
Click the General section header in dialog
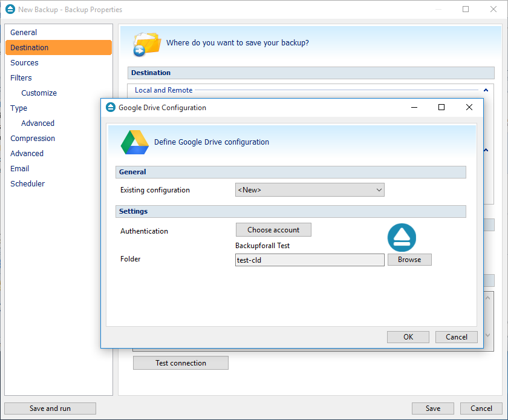click(291, 172)
